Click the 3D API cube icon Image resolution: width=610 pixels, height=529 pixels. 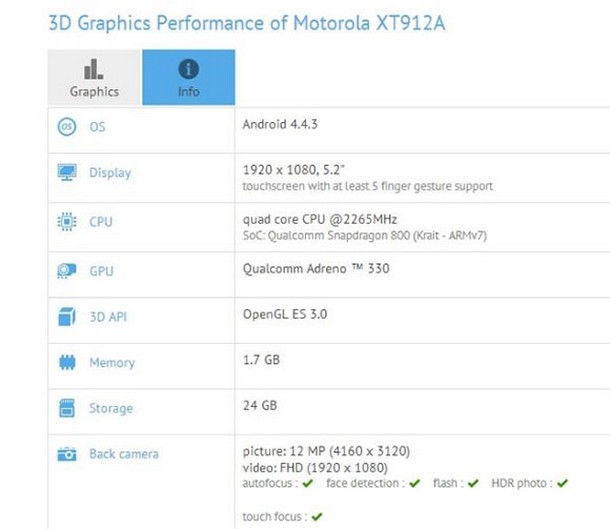point(67,317)
